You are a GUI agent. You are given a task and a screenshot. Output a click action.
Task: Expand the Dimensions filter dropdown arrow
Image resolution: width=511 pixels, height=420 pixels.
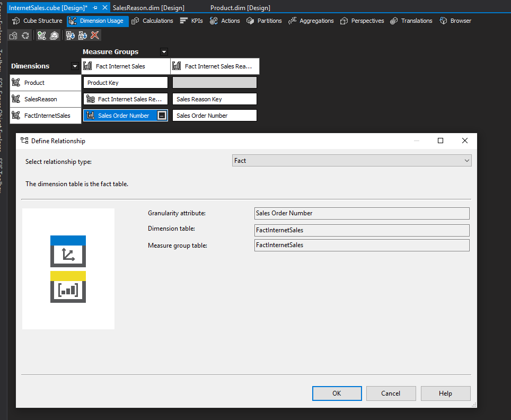point(75,66)
